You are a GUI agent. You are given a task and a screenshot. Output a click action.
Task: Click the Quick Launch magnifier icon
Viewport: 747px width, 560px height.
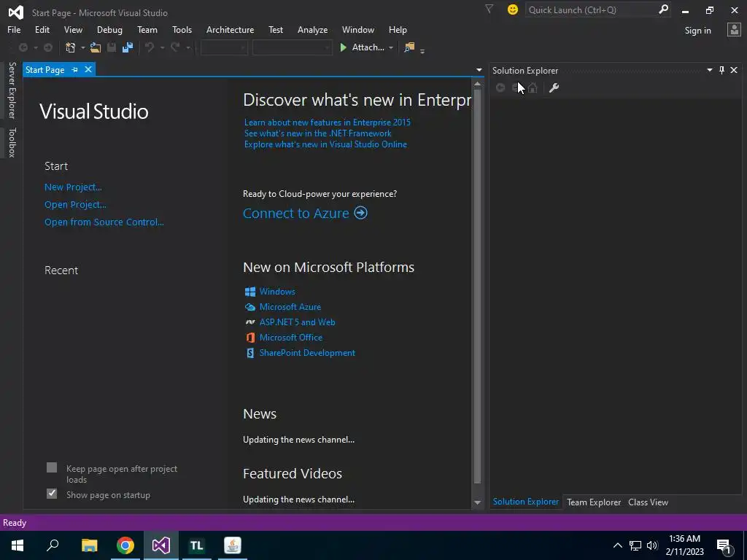click(x=662, y=9)
